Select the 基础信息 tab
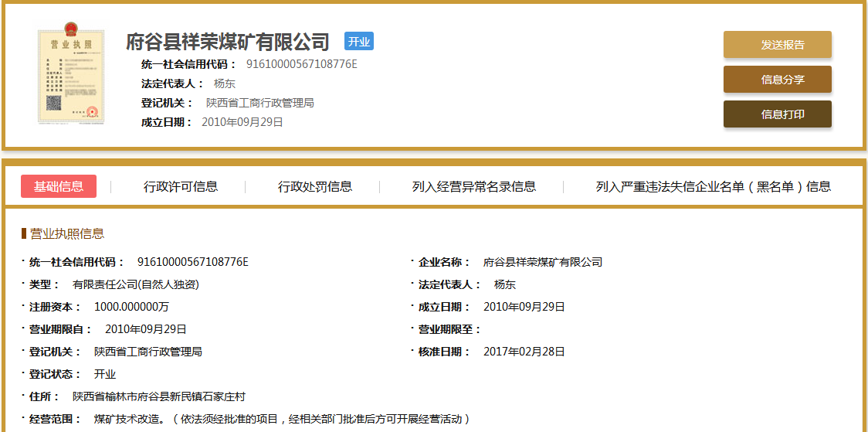 [x=59, y=186]
